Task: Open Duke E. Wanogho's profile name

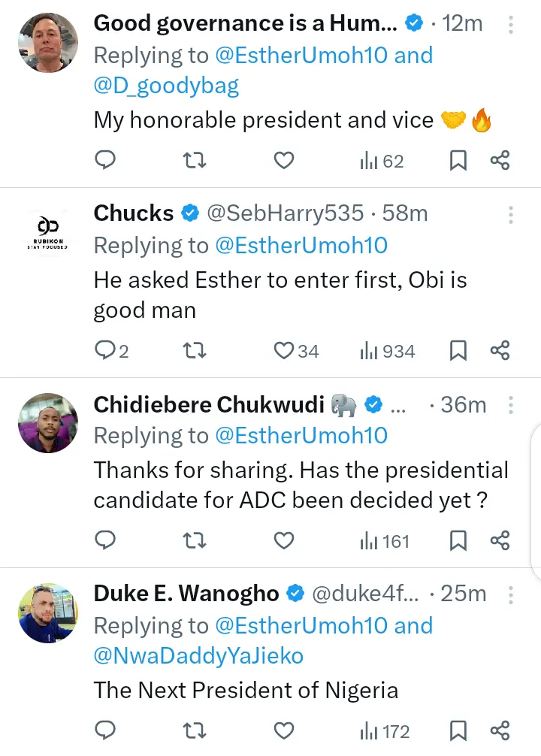Action: [186, 594]
